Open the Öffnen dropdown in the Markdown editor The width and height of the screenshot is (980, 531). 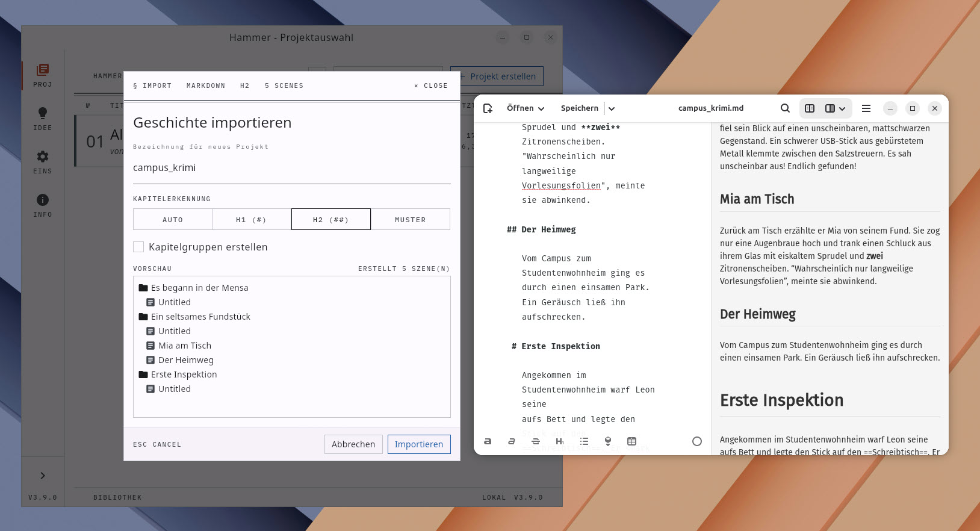(x=526, y=108)
